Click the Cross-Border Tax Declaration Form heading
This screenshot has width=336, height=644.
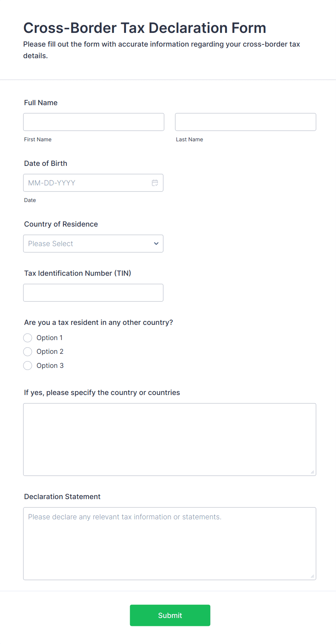pyautogui.click(x=145, y=28)
